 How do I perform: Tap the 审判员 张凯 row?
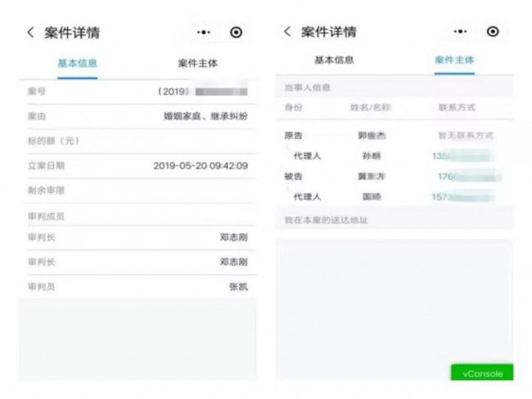point(138,287)
